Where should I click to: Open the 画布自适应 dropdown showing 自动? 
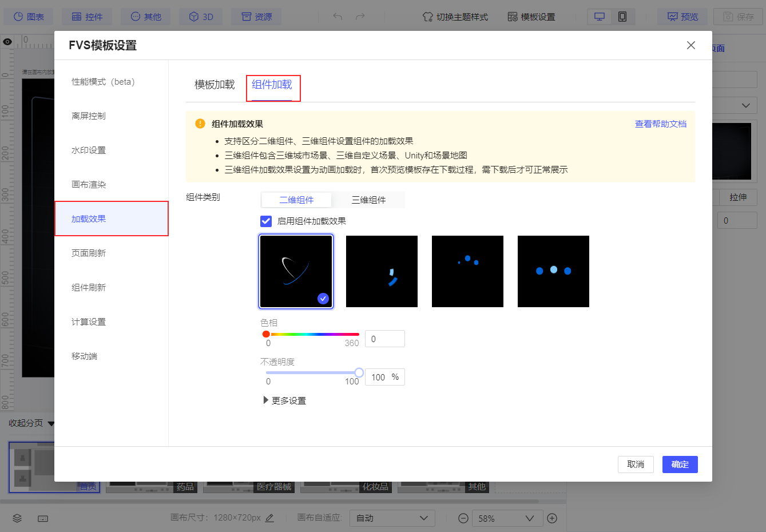point(392,518)
